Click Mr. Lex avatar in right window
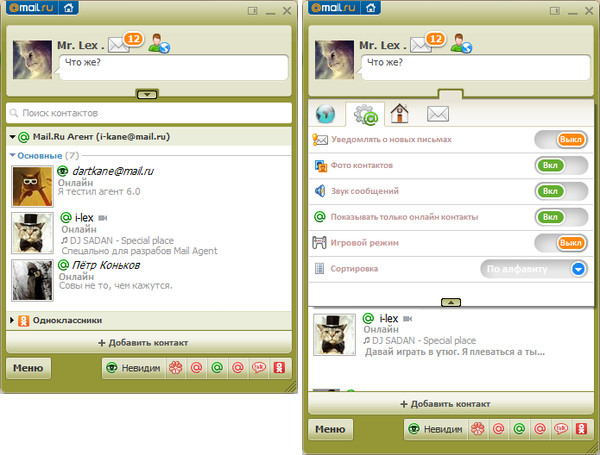This screenshot has height=455, width=600. pyautogui.click(x=334, y=60)
